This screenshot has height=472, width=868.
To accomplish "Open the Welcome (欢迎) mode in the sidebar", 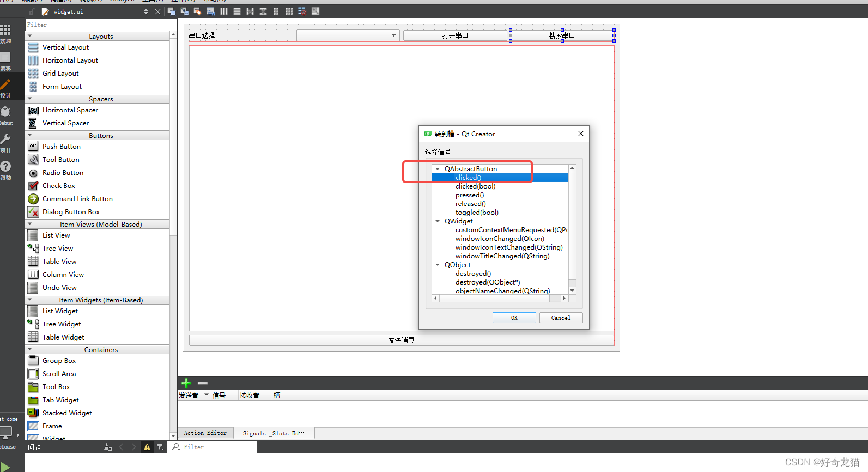I will click(x=5, y=33).
